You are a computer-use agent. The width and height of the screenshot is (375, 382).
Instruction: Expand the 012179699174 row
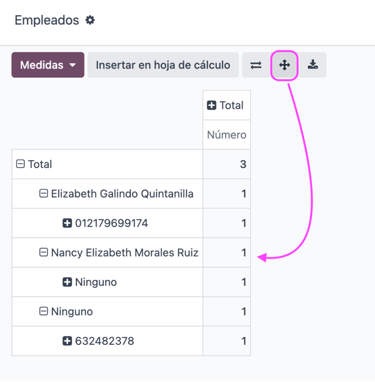click(107, 223)
